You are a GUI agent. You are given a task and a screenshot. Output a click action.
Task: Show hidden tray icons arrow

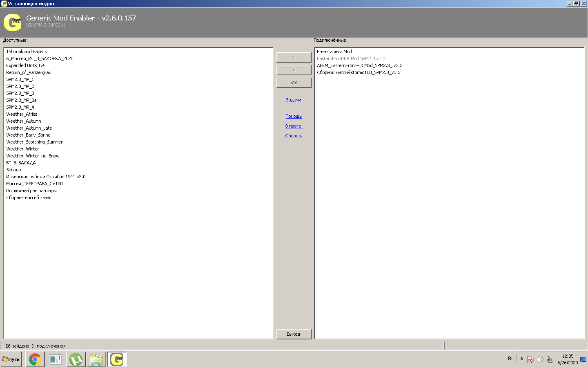point(521,359)
